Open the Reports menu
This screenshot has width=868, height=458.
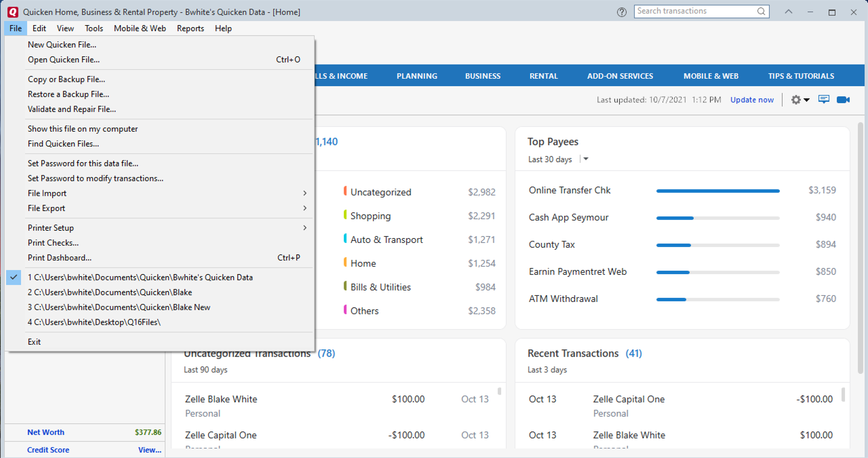(190, 28)
